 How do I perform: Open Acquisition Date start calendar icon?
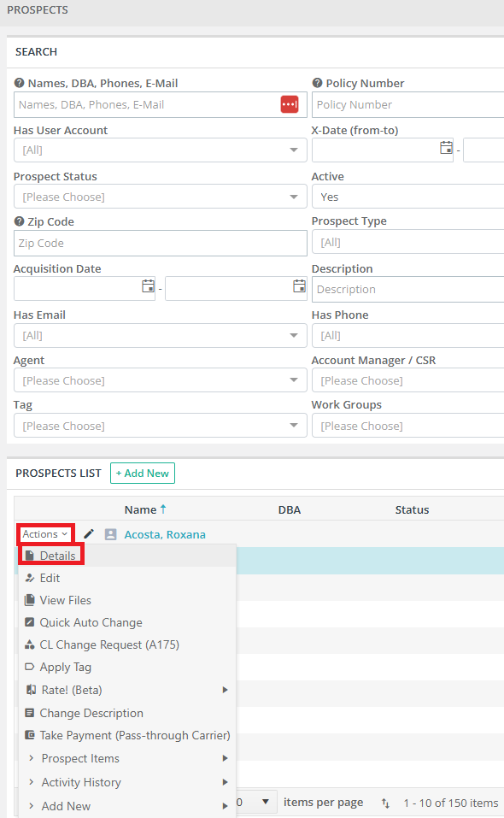pos(148,286)
